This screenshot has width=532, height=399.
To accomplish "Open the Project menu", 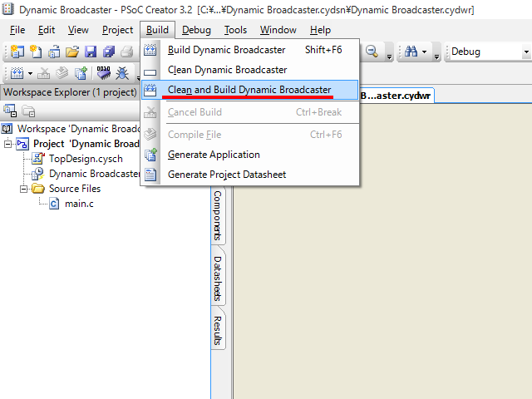I will [117, 30].
